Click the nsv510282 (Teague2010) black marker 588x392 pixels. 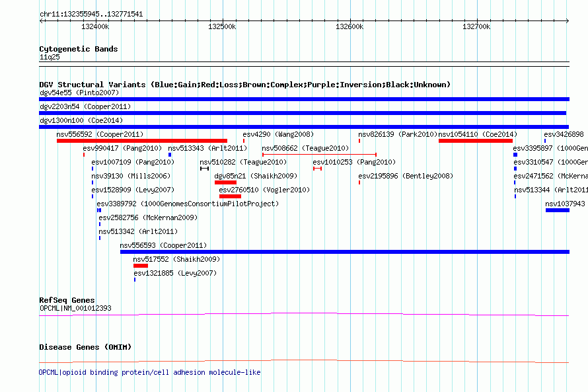(204, 169)
